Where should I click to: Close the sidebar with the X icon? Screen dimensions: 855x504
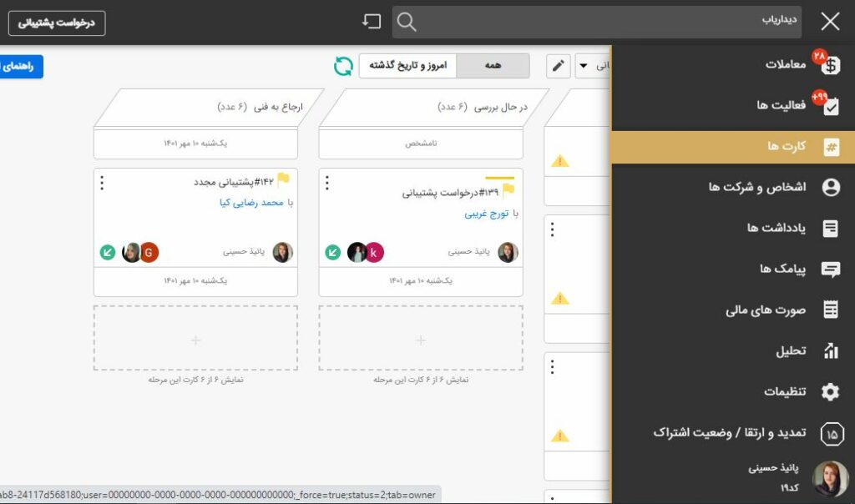(x=830, y=22)
